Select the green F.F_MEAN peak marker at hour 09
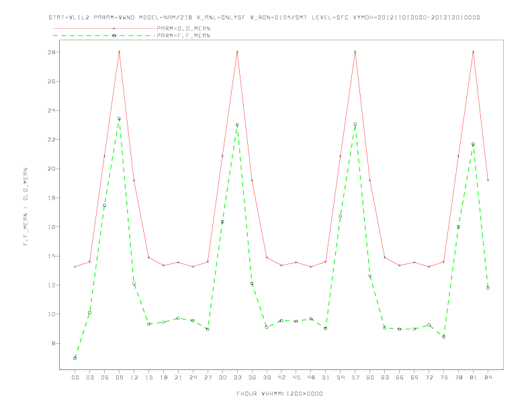This screenshot has width=532, height=411. coord(119,119)
